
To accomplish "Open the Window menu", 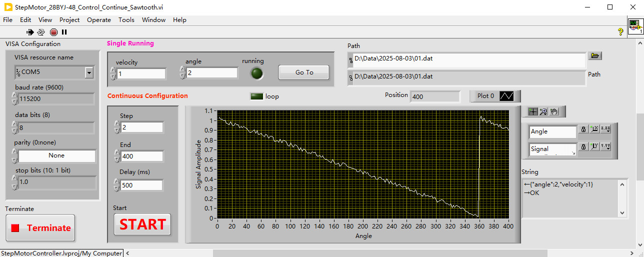I will pyautogui.click(x=153, y=20).
